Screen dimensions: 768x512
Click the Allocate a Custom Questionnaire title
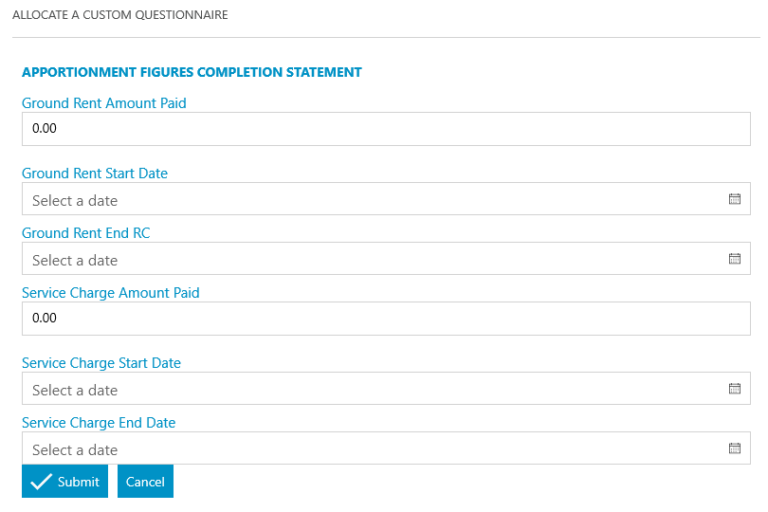(x=119, y=15)
